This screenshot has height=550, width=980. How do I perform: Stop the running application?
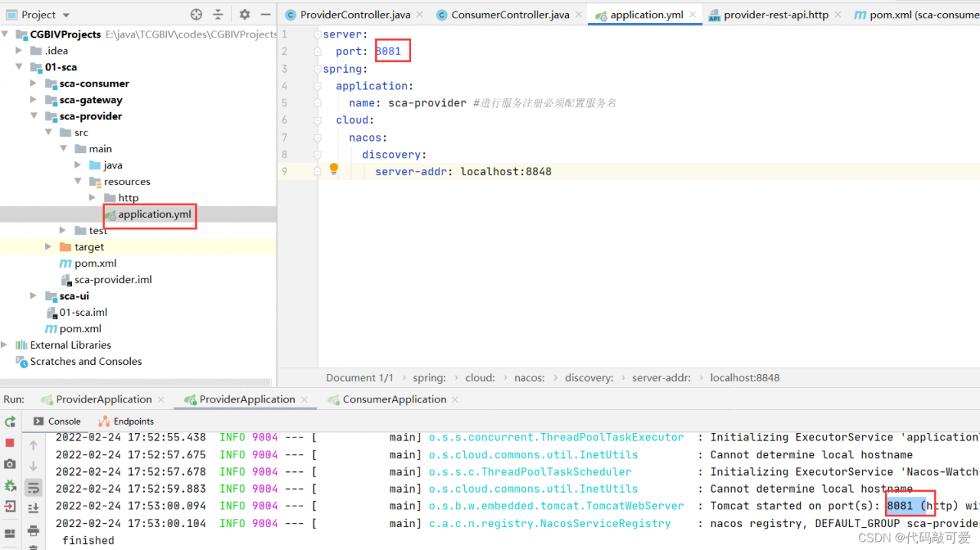[10, 443]
